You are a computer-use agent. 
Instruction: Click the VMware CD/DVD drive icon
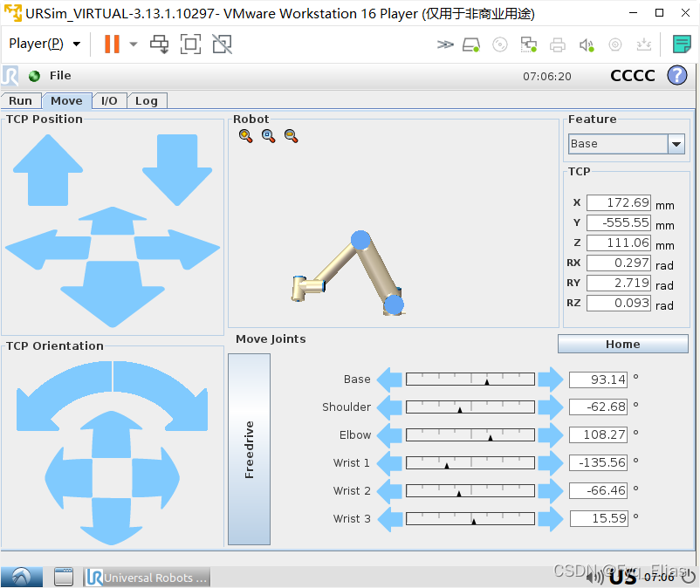[x=500, y=44]
